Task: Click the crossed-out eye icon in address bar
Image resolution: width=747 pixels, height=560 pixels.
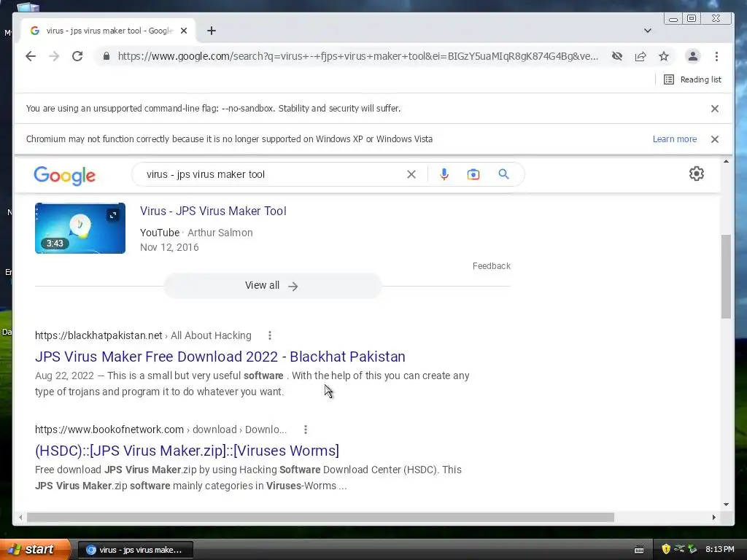Action: (617, 56)
